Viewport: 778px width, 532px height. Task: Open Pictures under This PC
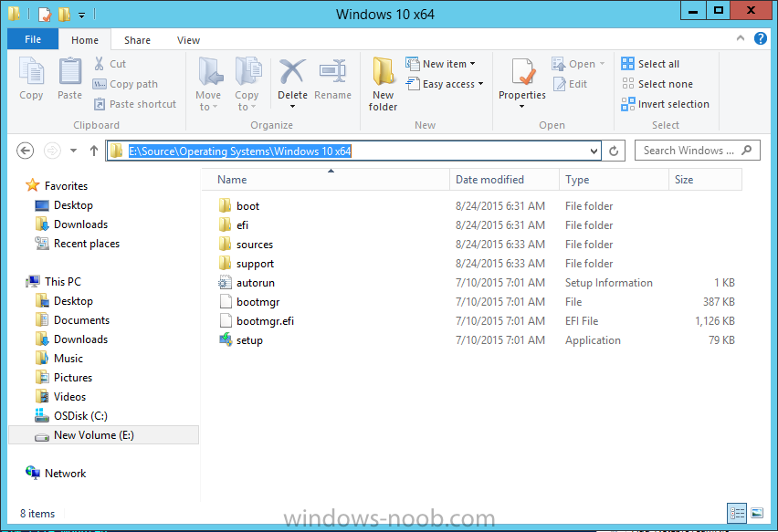pyautogui.click(x=73, y=377)
